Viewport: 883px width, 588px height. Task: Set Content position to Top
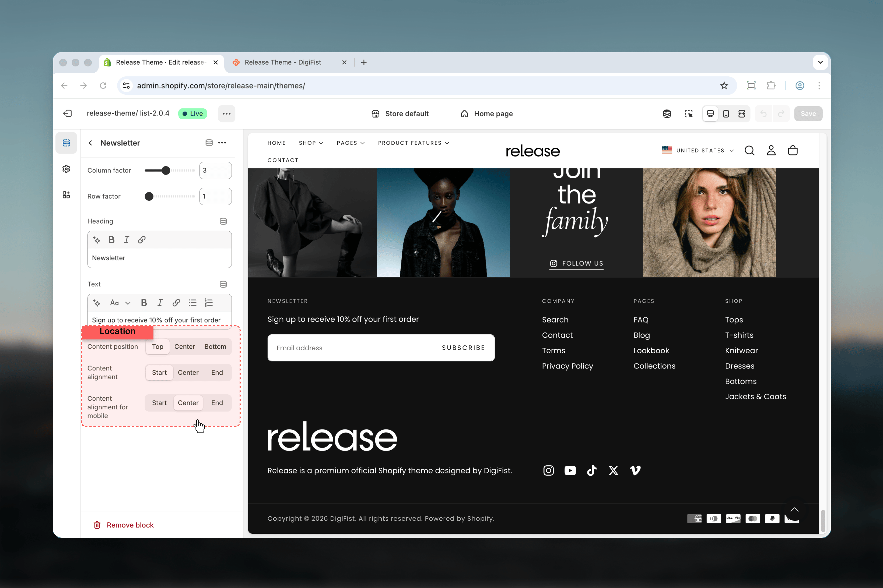tap(157, 346)
